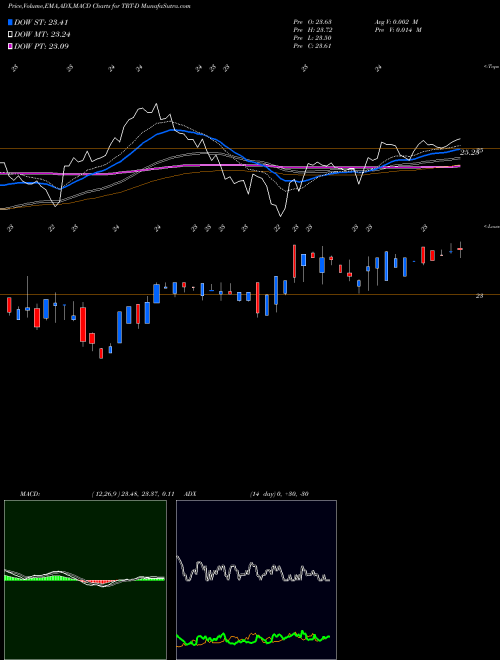Click the 23.28 price label on EMA chart
The width and height of the screenshot is (500, 660).
pyautogui.click(x=470, y=152)
